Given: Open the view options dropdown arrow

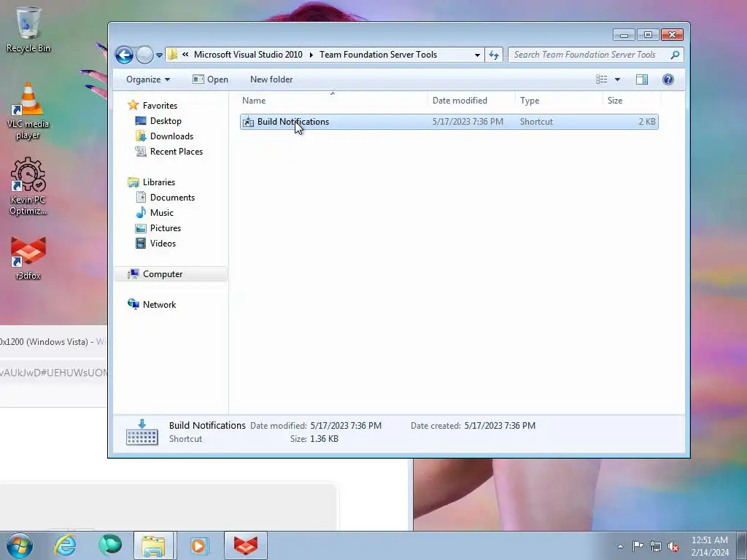Looking at the screenshot, I should (x=617, y=79).
